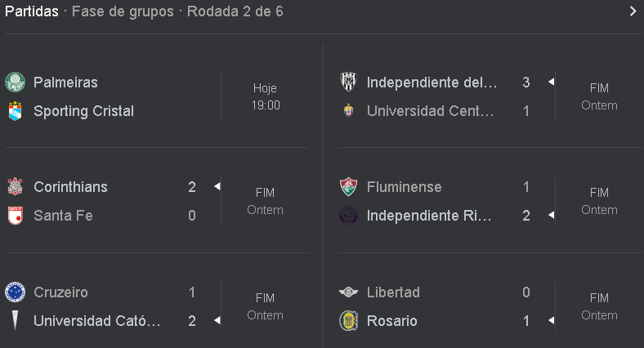Select the Rodada 2 de 6 label
Image resolution: width=644 pixels, height=348 pixels.
pyautogui.click(x=235, y=11)
